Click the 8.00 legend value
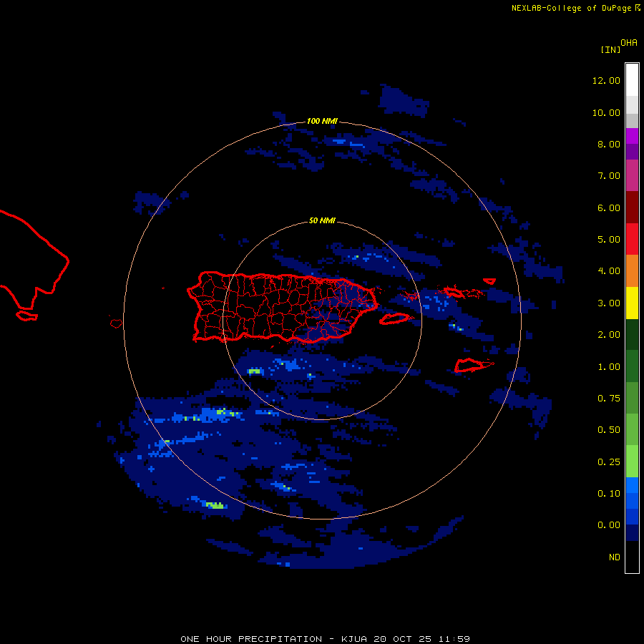 [x=609, y=144]
